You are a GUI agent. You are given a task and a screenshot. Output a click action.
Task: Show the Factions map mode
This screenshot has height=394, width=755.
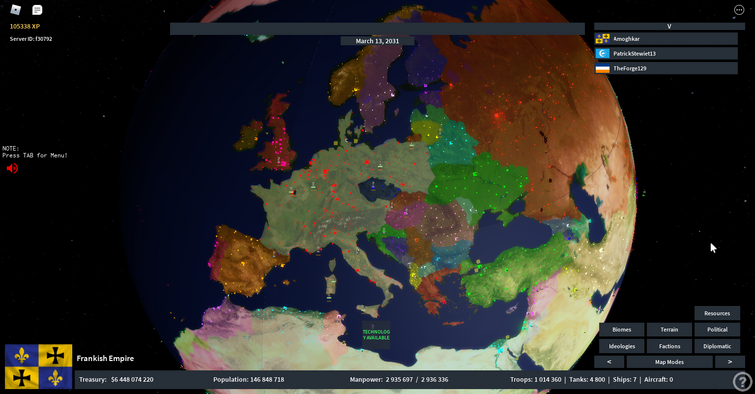click(669, 346)
